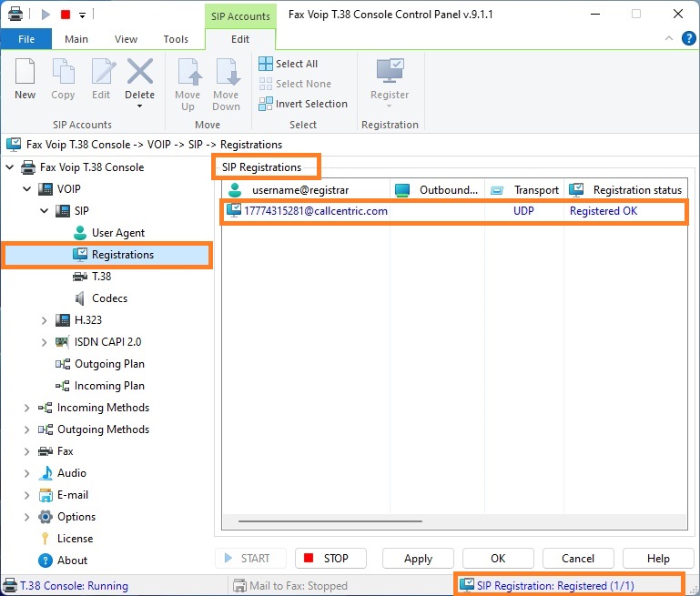Click the Registered OK status cell
Screen dimensions: 700x596
(x=604, y=211)
